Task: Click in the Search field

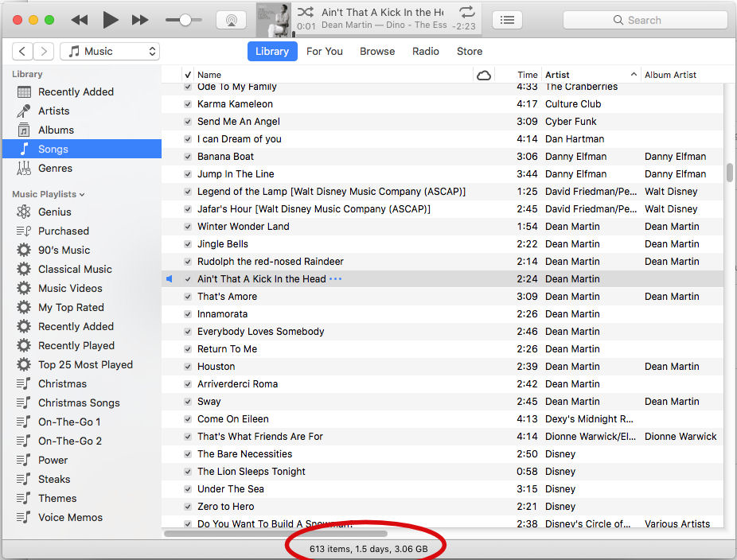Action: click(645, 20)
